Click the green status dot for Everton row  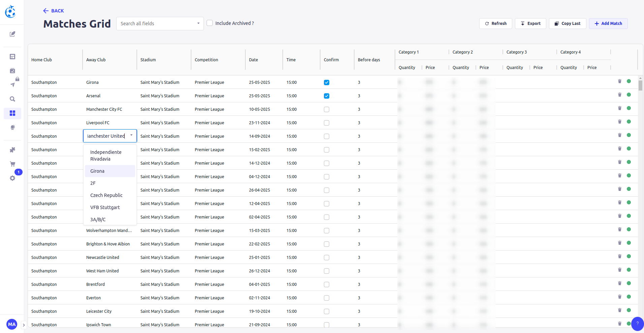(x=629, y=297)
